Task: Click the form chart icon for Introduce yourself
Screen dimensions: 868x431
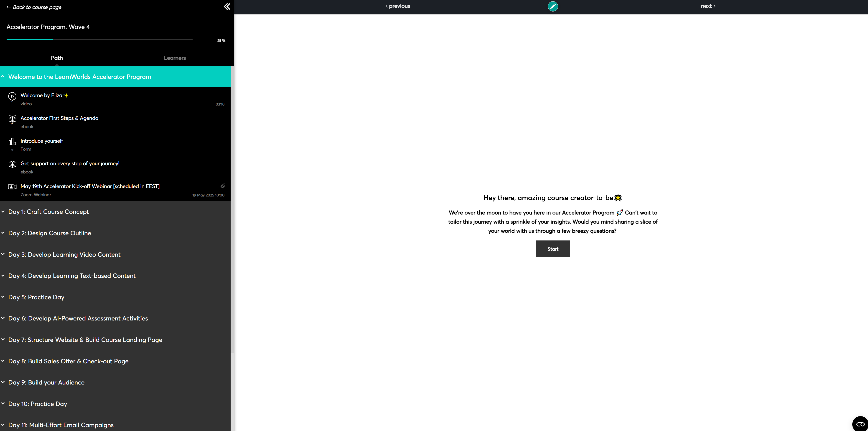Action: pos(12,142)
